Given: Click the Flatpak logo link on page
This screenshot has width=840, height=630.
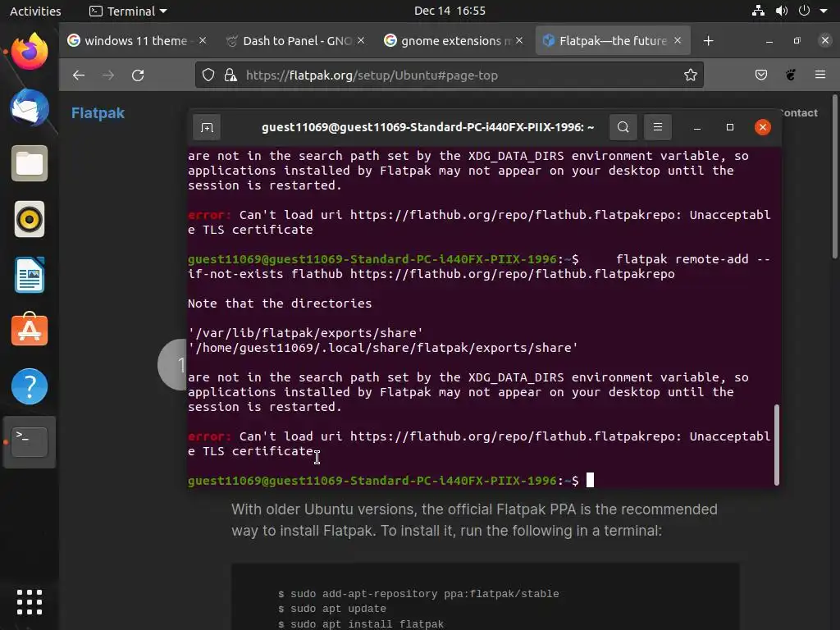Looking at the screenshot, I should coord(98,113).
